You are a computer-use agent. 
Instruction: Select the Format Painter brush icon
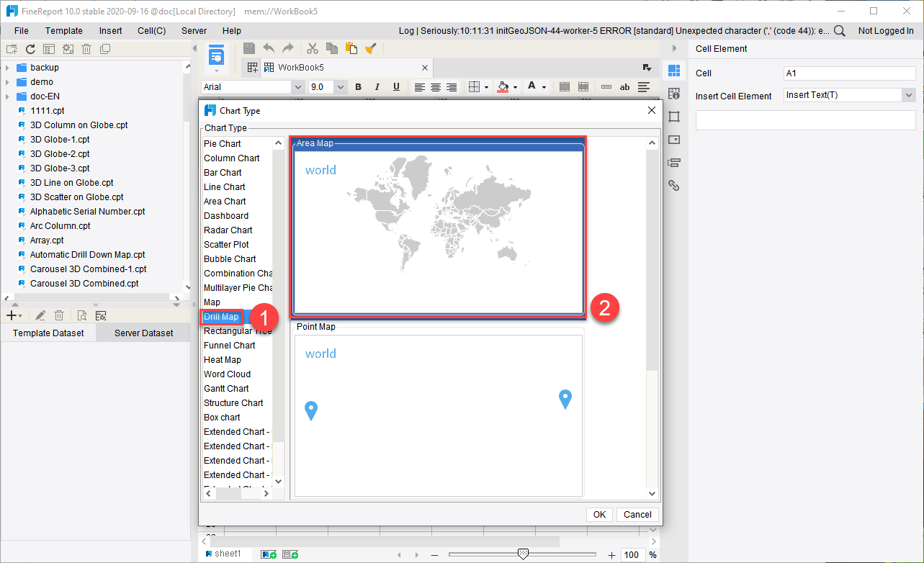[x=371, y=48]
